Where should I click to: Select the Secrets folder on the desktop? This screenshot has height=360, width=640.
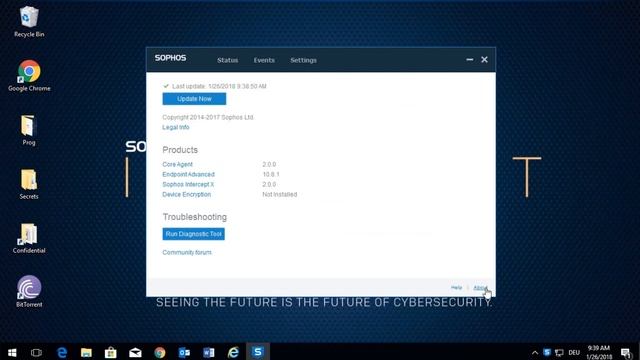29,184
